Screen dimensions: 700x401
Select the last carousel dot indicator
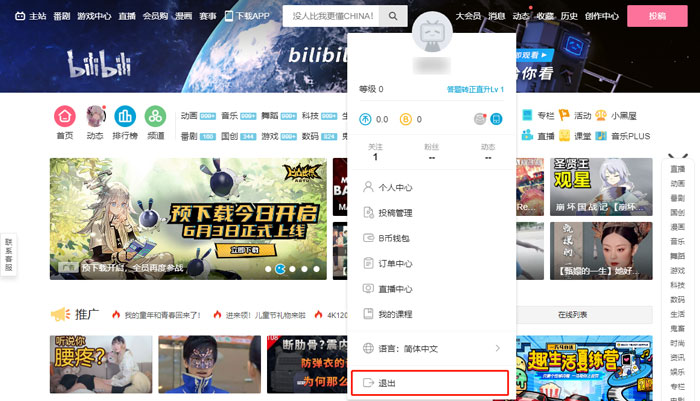[316, 269]
